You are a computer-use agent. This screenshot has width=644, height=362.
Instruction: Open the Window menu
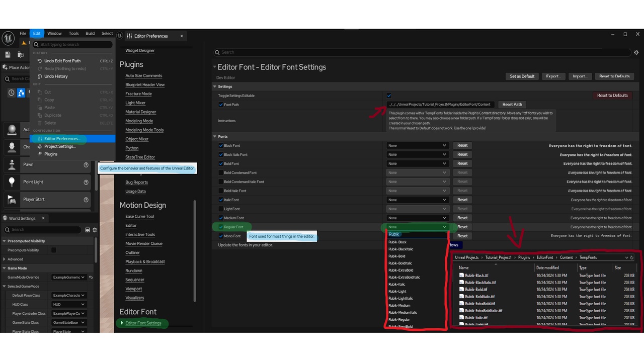point(54,34)
